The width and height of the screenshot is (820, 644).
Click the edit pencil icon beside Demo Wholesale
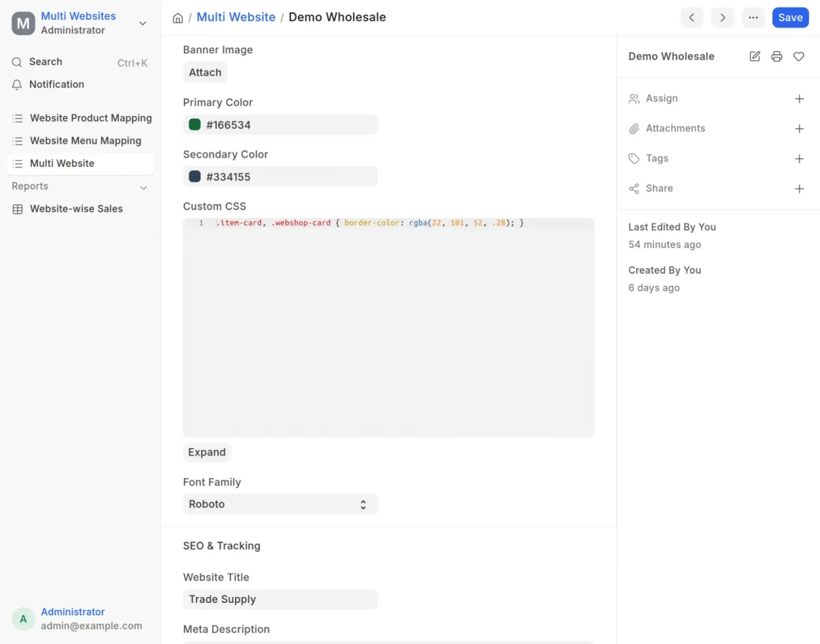pyautogui.click(x=755, y=57)
